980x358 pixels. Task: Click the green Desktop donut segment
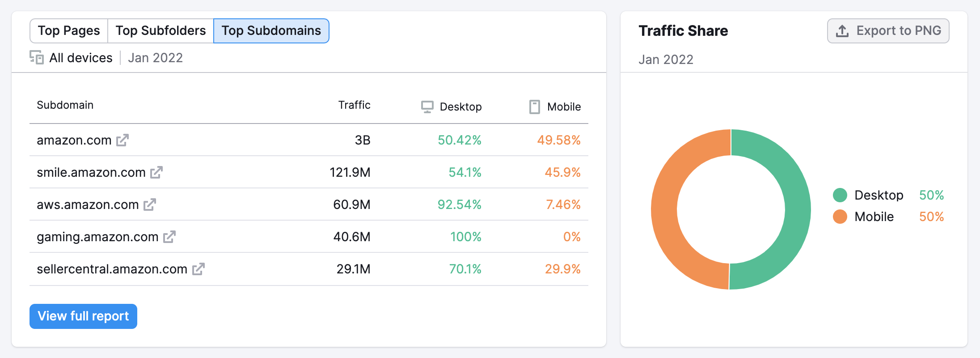coord(798,209)
